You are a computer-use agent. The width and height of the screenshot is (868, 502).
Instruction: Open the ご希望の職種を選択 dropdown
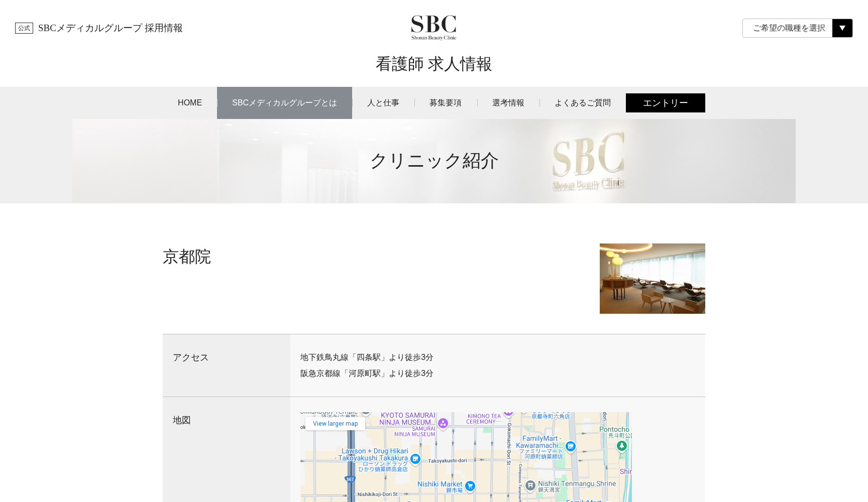pyautogui.click(x=788, y=28)
